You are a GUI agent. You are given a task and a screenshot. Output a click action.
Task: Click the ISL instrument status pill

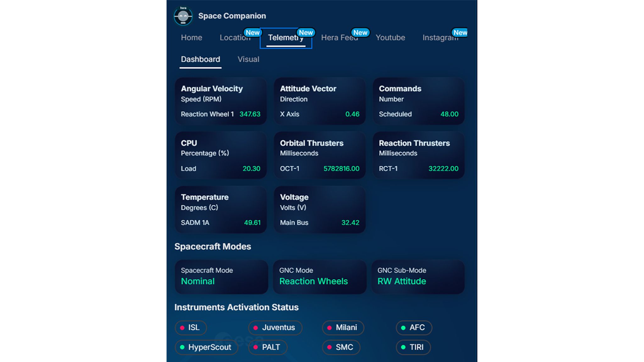pos(191,327)
